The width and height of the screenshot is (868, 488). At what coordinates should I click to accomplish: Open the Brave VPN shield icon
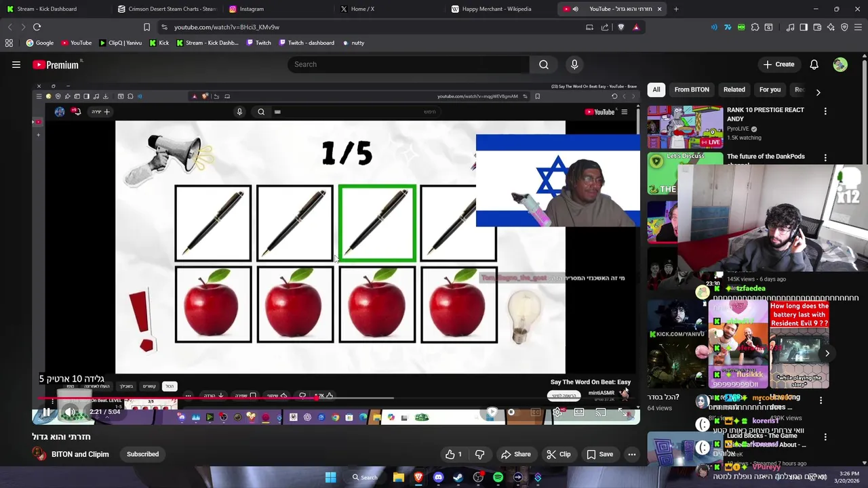pyautogui.click(x=844, y=27)
